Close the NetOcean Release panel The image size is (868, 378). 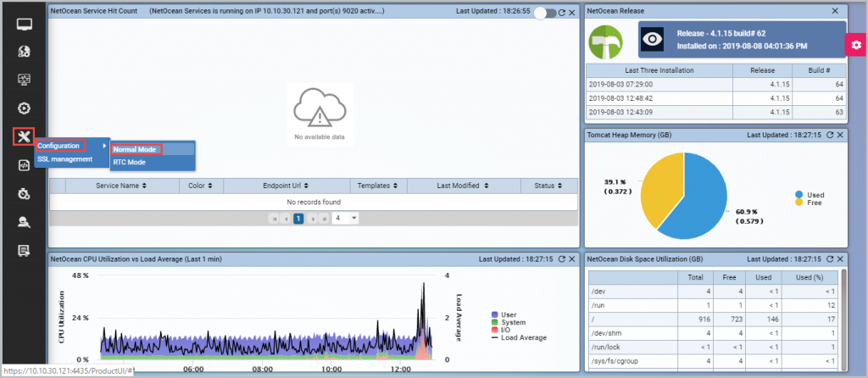coord(835,11)
